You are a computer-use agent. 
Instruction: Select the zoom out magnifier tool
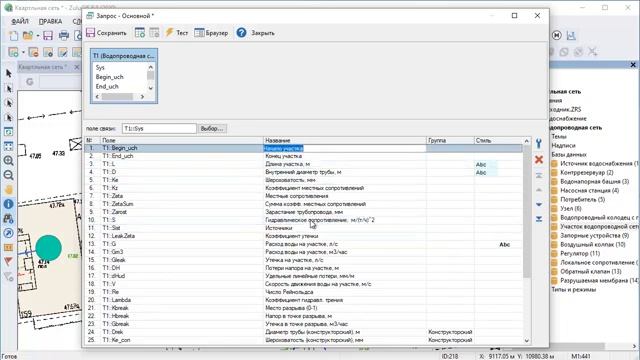[9, 175]
